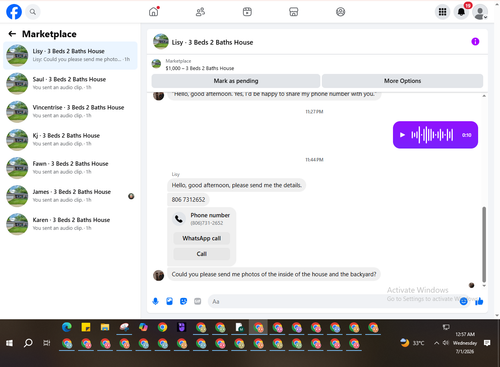Play the sent voice clip
500x367 pixels.
(x=402, y=135)
